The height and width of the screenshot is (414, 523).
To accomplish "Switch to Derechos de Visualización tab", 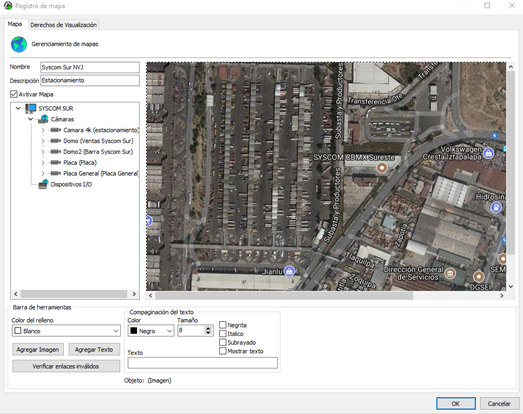I will [x=63, y=25].
